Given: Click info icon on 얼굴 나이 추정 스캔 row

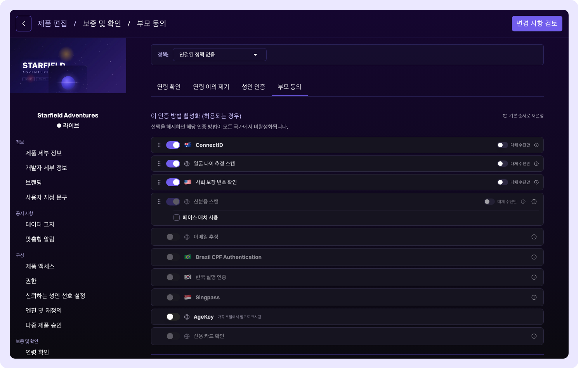Looking at the screenshot, I should click(x=536, y=164).
